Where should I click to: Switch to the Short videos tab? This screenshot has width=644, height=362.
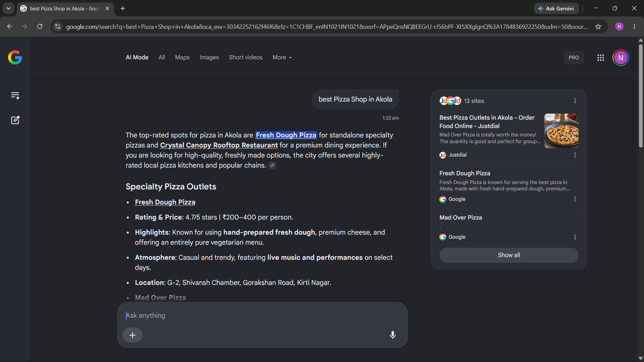pos(246,58)
